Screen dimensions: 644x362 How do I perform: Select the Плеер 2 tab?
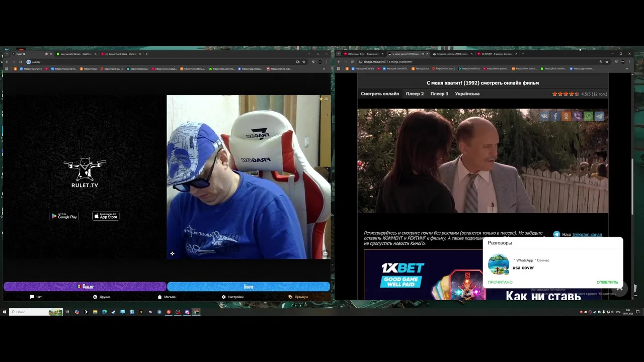coord(415,94)
